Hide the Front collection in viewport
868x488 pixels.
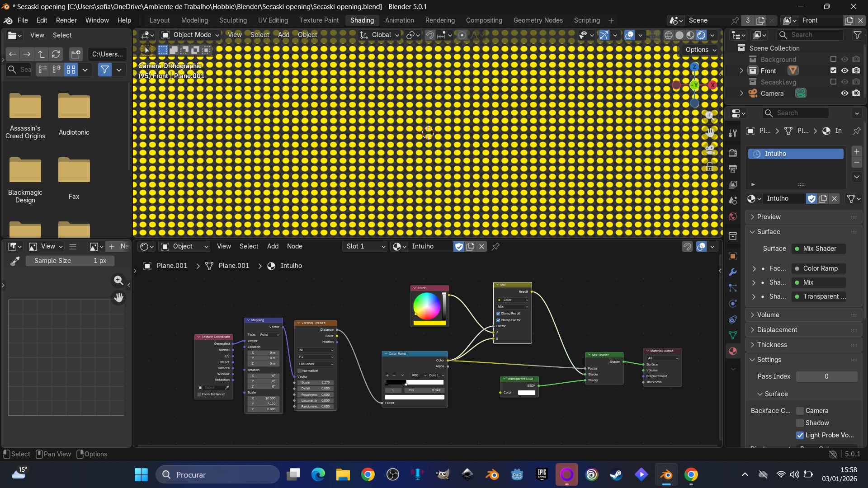[x=844, y=70]
